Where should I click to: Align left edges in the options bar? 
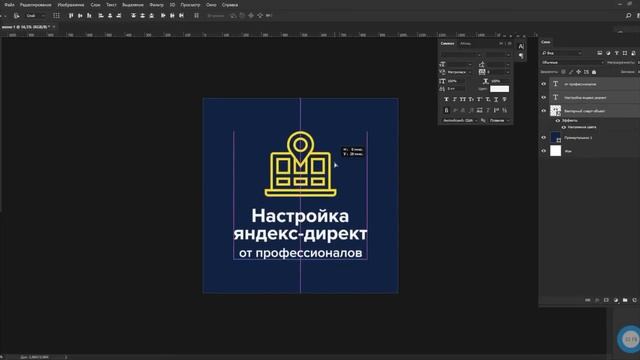point(101,16)
